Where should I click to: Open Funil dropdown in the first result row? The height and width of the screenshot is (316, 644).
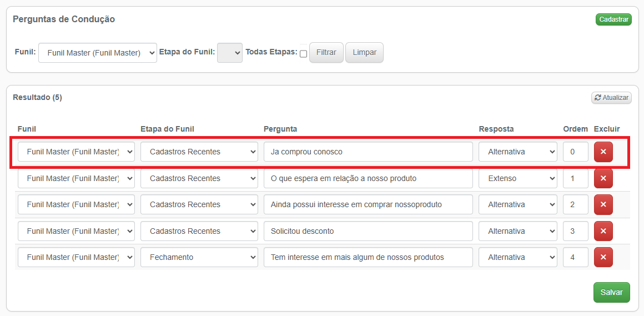click(76, 152)
